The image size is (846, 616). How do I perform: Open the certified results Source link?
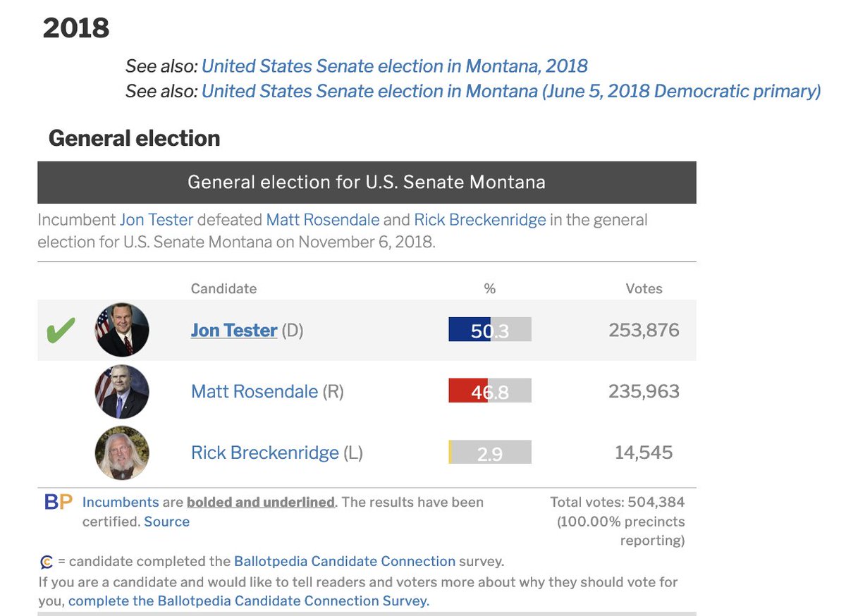point(166,522)
